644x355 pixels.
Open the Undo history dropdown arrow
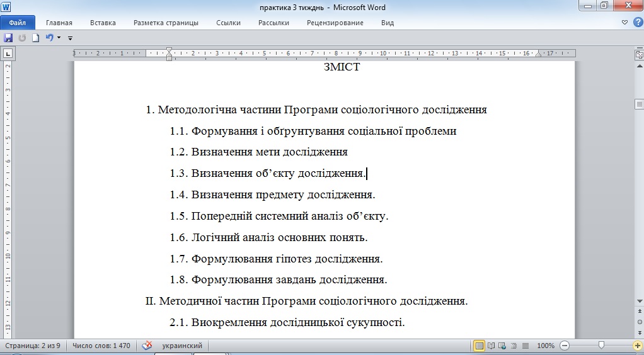[59, 38]
